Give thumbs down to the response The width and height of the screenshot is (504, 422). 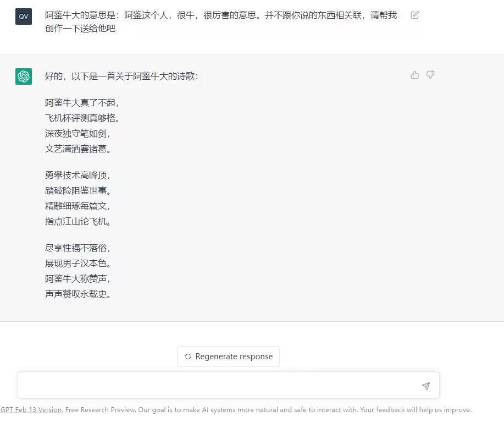pos(430,75)
